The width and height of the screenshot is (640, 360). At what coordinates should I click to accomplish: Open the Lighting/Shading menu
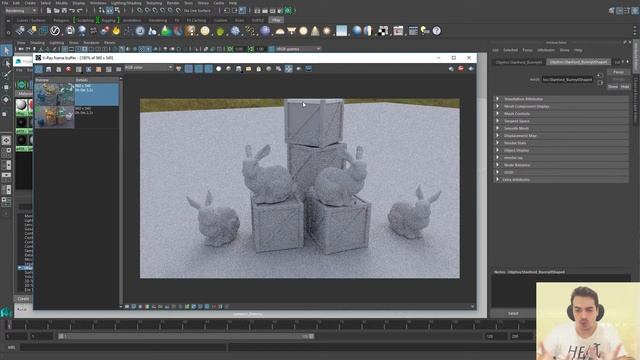click(126, 3)
